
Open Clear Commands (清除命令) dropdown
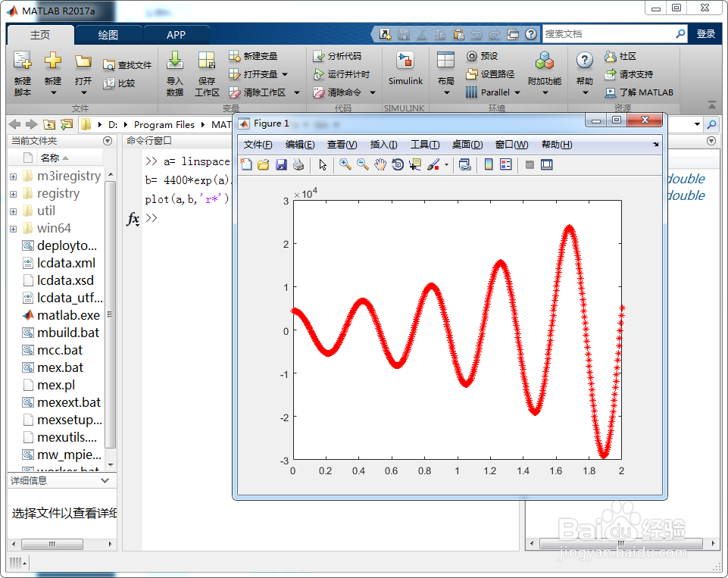coord(373,92)
